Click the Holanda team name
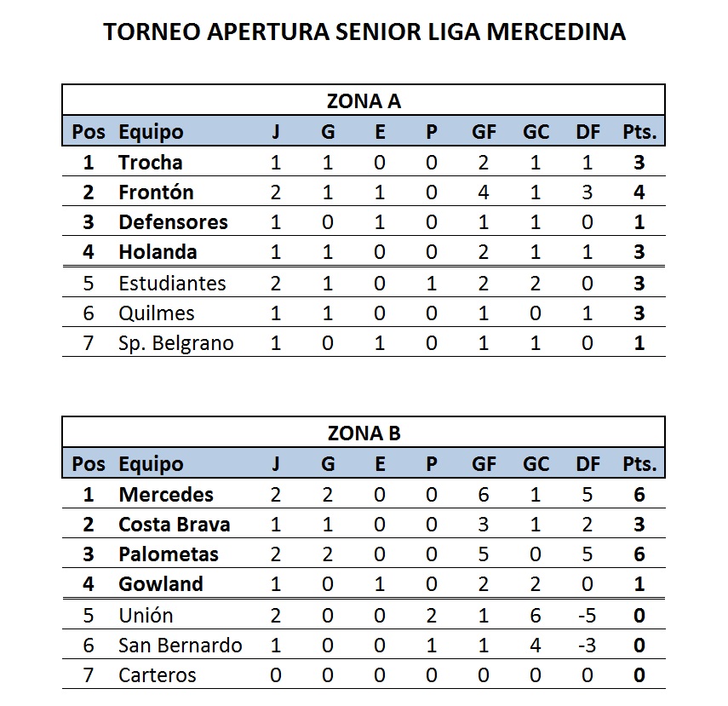Image resolution: width=728 pixels, height=706 pixels. pos(158,252)
